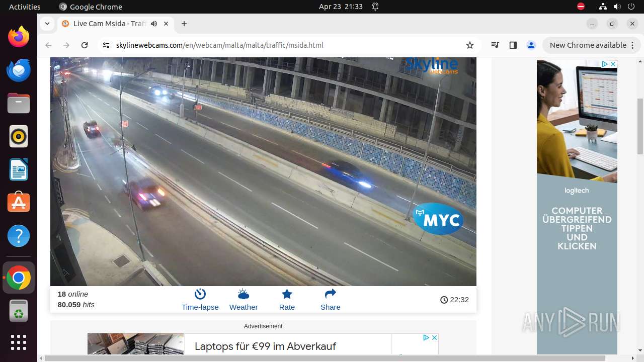Close the Logitech ad with X
The height and width of the screenshot is (362, 644).
click(613, 64)
